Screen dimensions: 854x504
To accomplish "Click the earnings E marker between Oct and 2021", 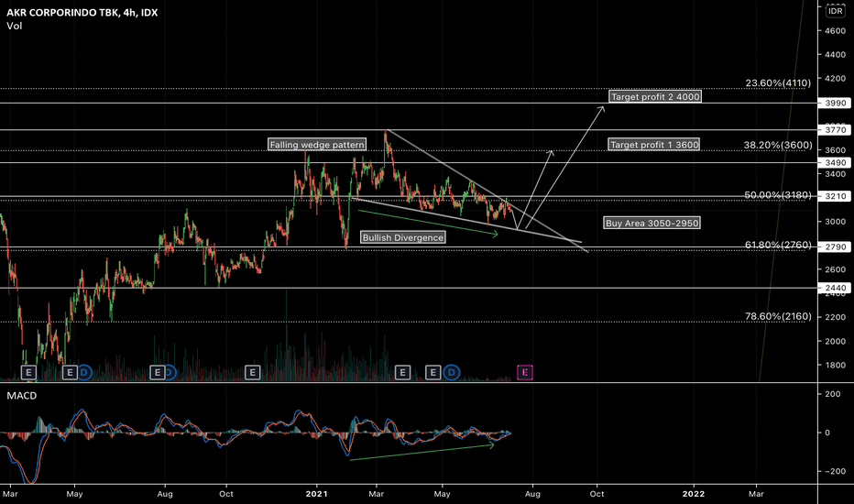I will click(x=253, y=373).
